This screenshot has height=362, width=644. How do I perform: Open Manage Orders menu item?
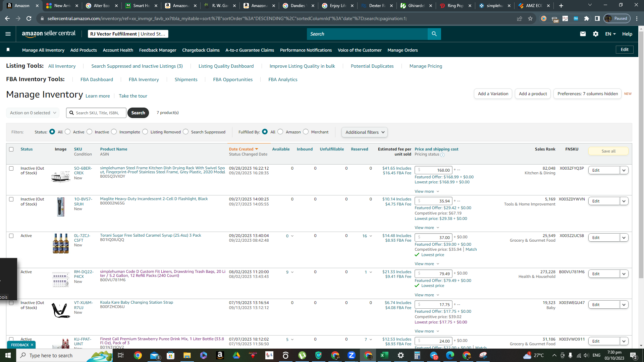[402, 50]
